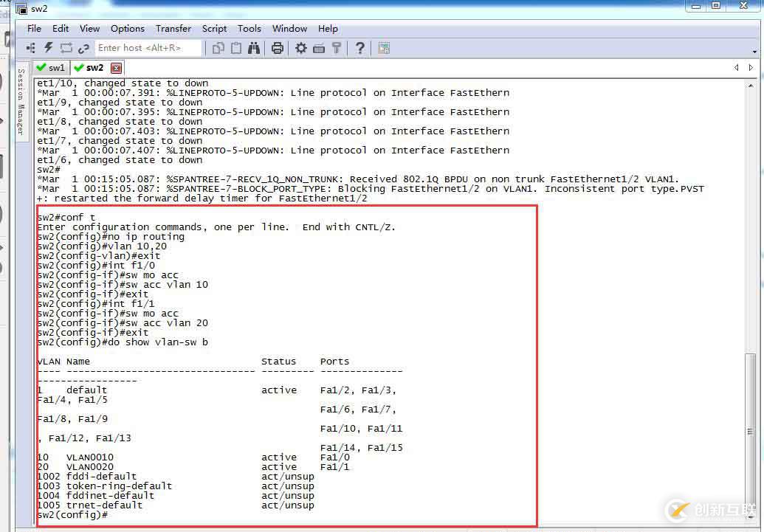Open Find with the binoculars icon

pos(254,48)
